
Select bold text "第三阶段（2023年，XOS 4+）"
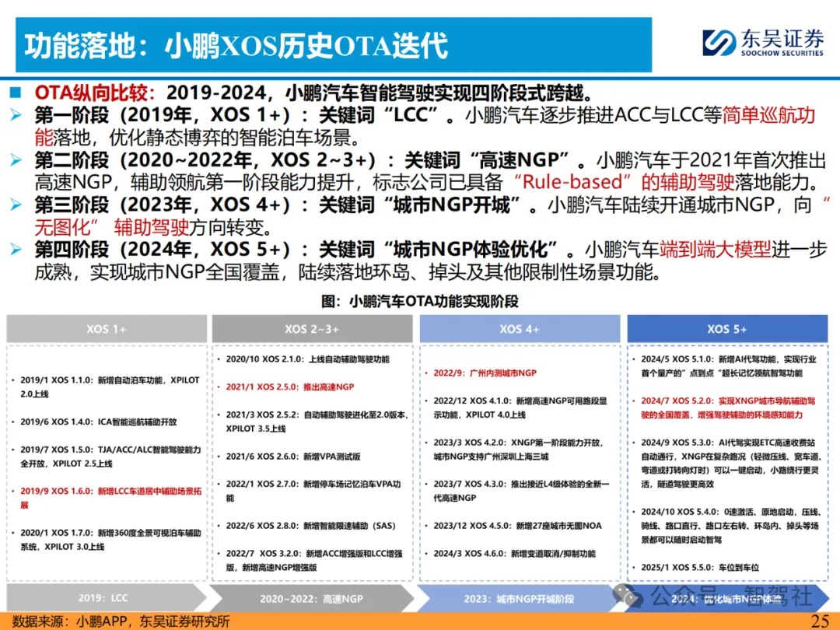pyautogui.click(x=163, y=205)
